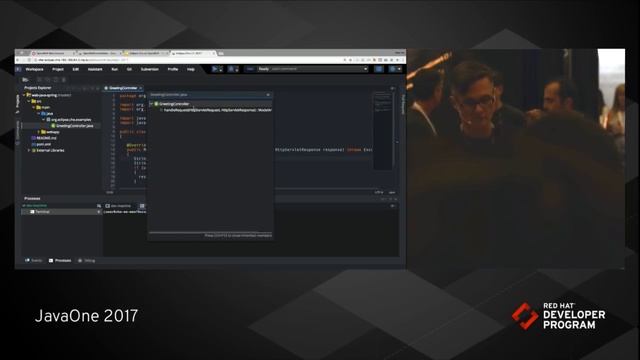Close the file structure popup
The height and width of the screenshot is (360, 640).
coord(268,95)
